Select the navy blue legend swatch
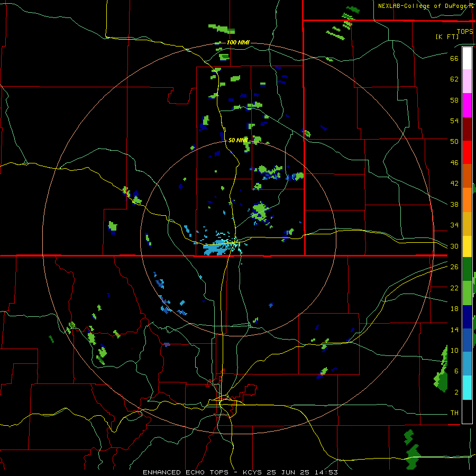The image size is (476, 476). 467,317
